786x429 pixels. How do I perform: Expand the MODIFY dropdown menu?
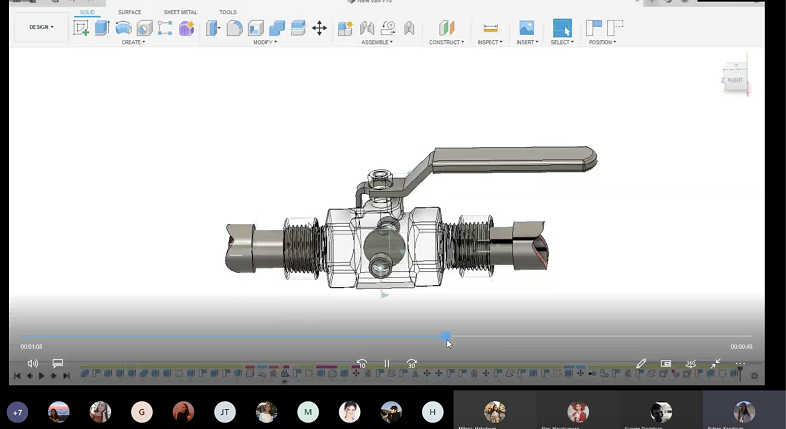pos(264,42)
